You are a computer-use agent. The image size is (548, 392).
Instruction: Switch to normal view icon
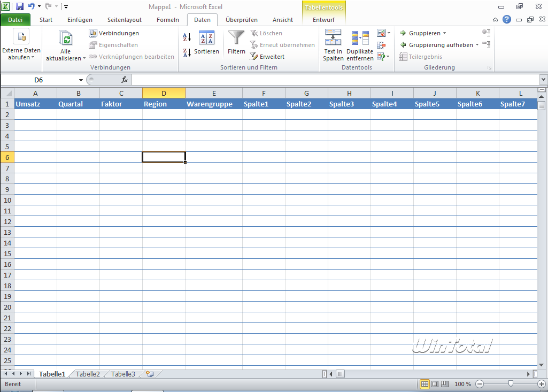(x=424, y=384)
